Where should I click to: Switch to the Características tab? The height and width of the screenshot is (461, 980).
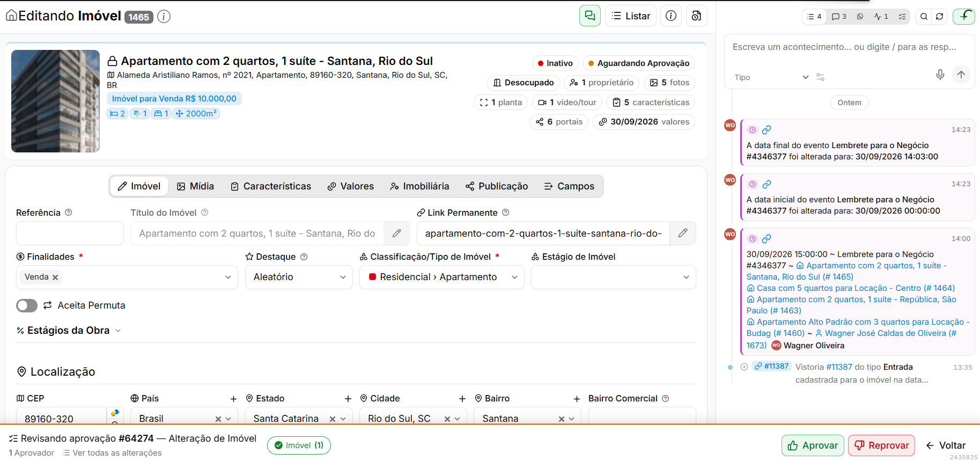click(x=270, y=186)
